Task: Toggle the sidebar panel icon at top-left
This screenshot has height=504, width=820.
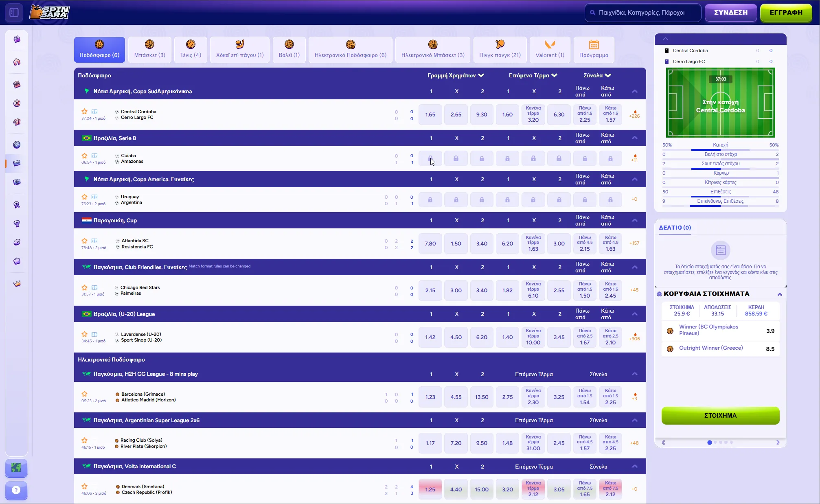Action: coord(14,12)
